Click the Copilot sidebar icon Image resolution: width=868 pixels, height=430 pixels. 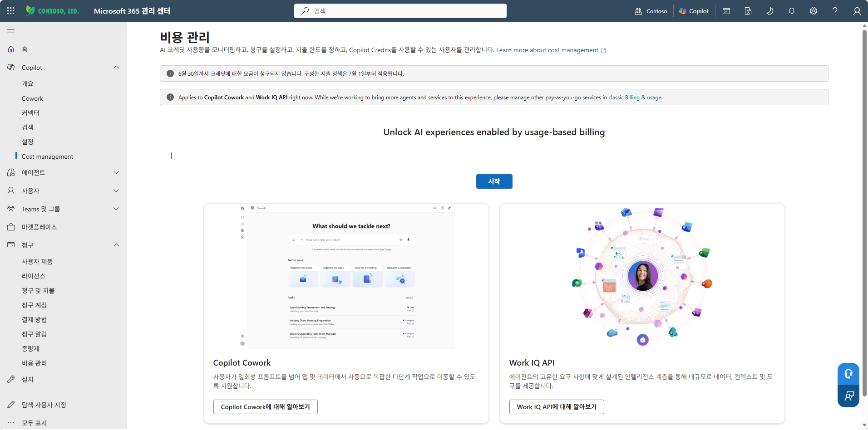pyautogui.click(x=11, y=67)
